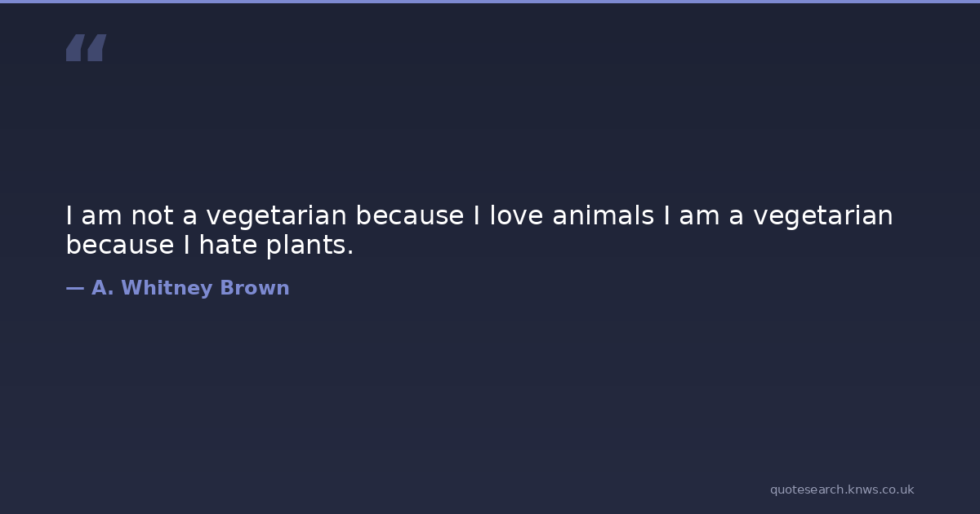
Task: Click "co.uk" at the end of the URL
Action: (x=897, y=490)
